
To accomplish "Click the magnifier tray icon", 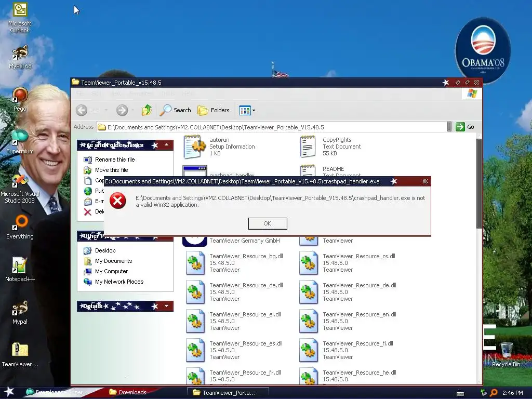I will pyautogui.click(x=494, y=393).
